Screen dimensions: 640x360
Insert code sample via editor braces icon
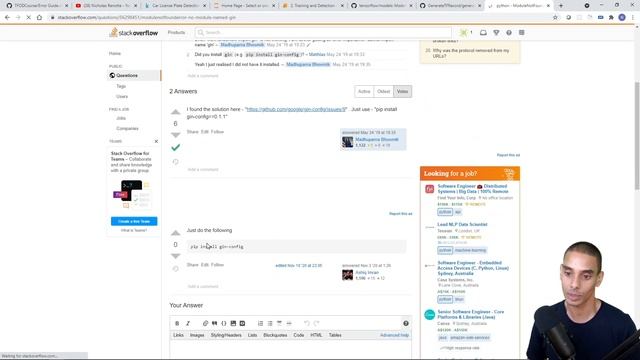[x=224, y=323]
